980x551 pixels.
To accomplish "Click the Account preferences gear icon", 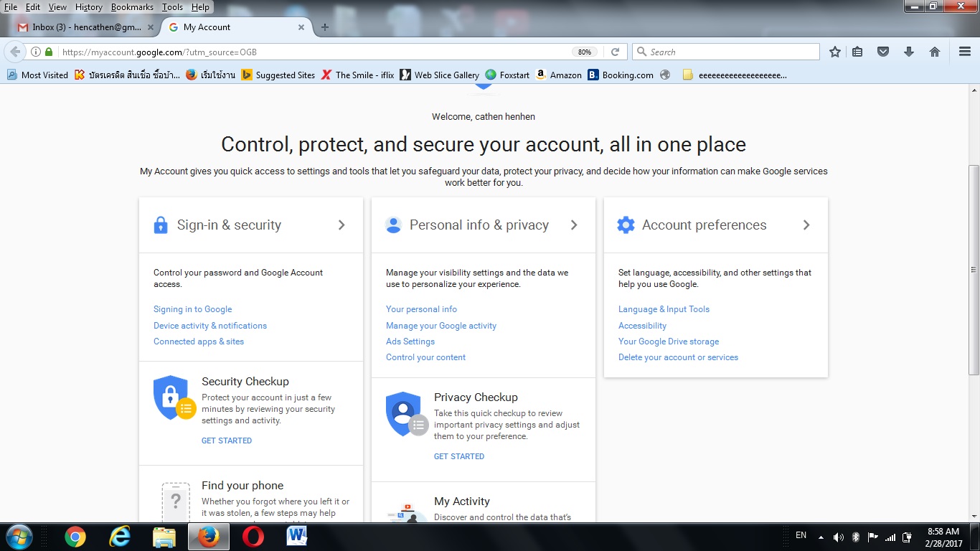I will point(626,225).
